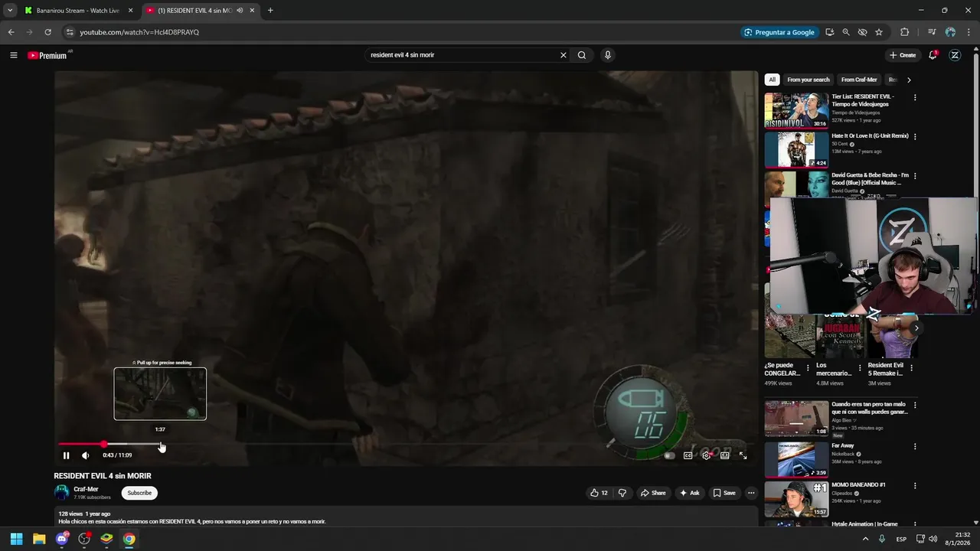Viewport: 980px width, 551px height.
Task: Seek using the red video progress bar
Action: point(406,444)
